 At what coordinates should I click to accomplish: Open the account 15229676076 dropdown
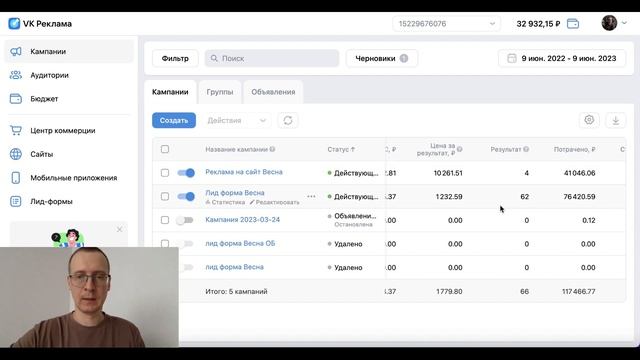pos(447,24)
